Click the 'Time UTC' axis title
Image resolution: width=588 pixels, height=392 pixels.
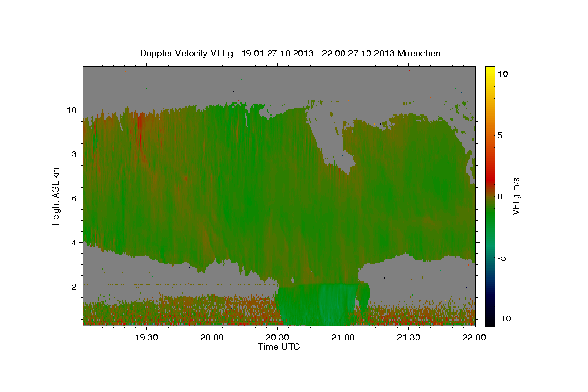[x=279, y=347]
